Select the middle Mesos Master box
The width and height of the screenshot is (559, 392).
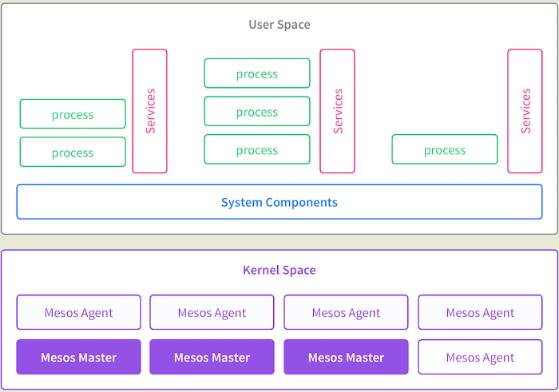coord(212,357)
